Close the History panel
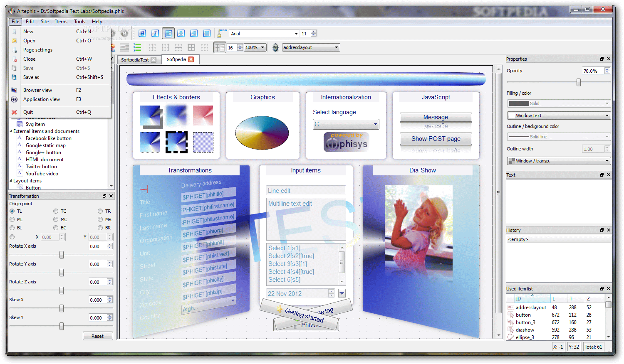 pyautogui.click(x=609, y=230)
